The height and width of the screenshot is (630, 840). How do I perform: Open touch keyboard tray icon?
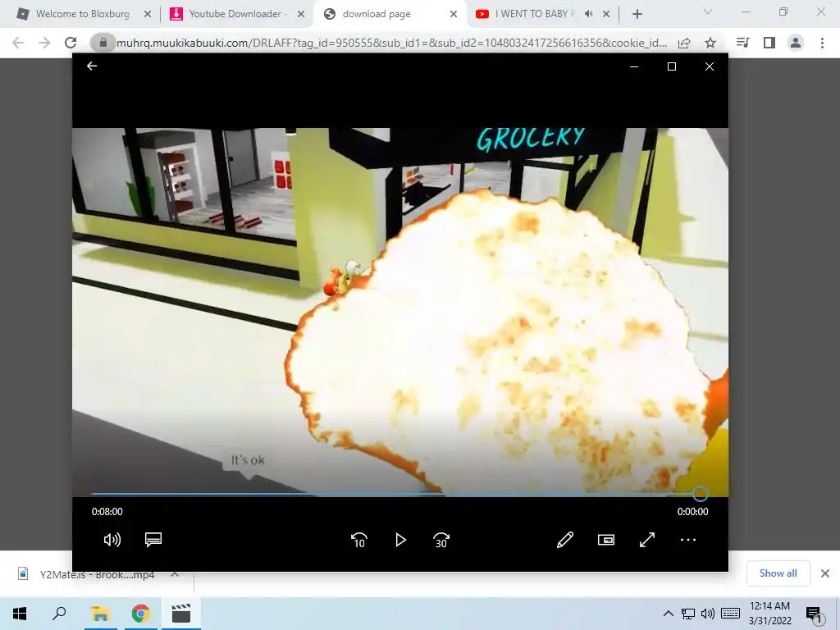point(730,614)
